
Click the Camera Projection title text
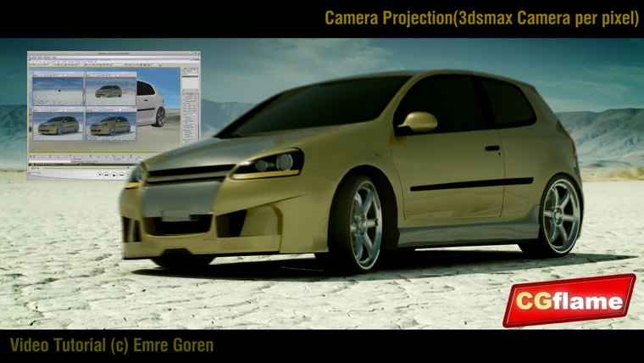481,18
